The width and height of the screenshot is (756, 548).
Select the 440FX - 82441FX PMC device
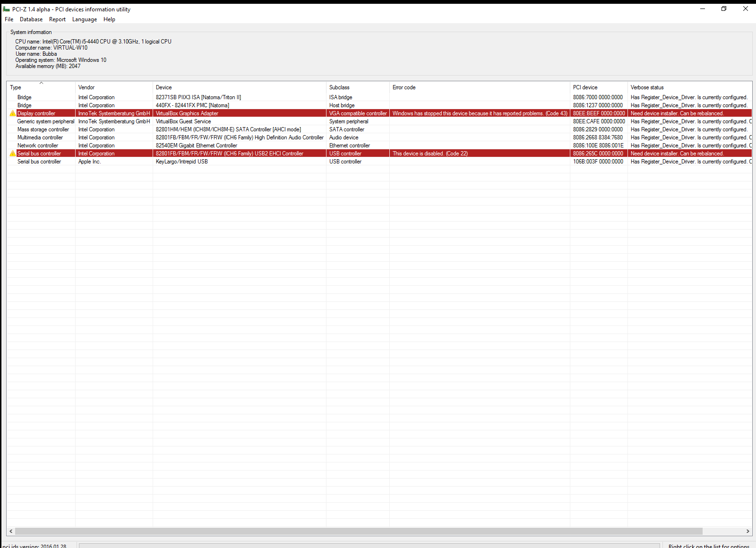[192, 105]
